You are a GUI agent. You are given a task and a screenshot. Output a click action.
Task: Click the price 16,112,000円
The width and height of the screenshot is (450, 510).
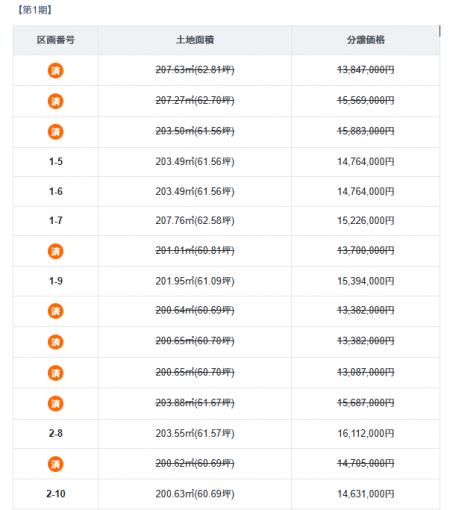(366, 433)
